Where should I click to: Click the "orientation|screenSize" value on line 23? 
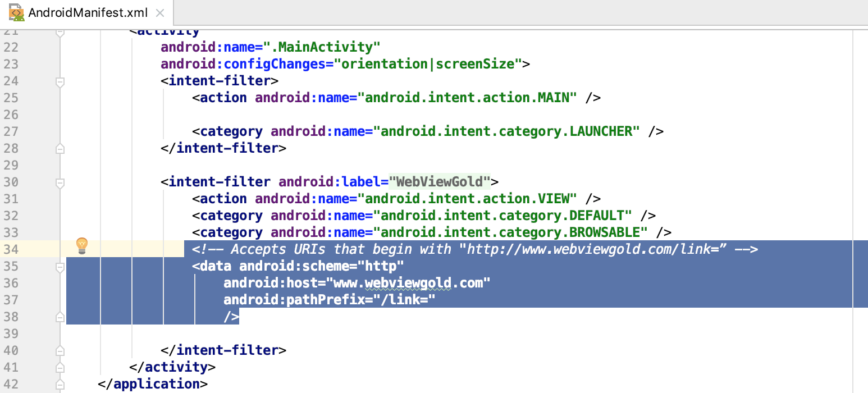pos(429,63)
